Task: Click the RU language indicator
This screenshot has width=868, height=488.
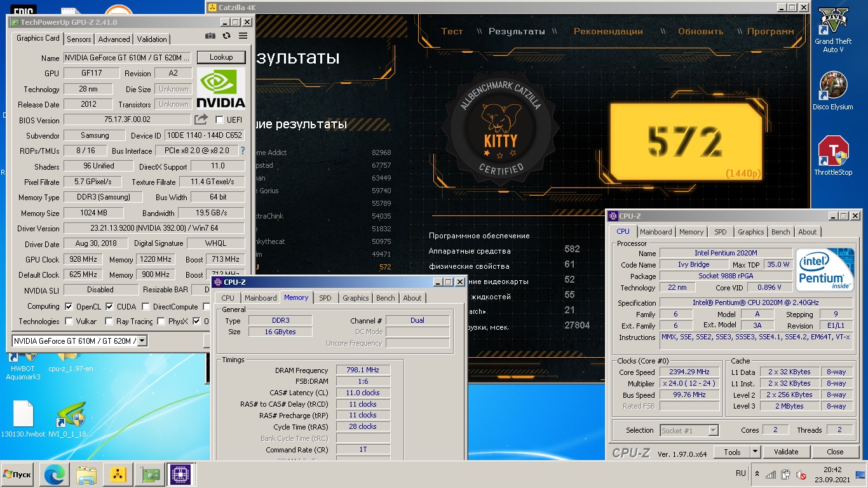Action: click(740, 473)
